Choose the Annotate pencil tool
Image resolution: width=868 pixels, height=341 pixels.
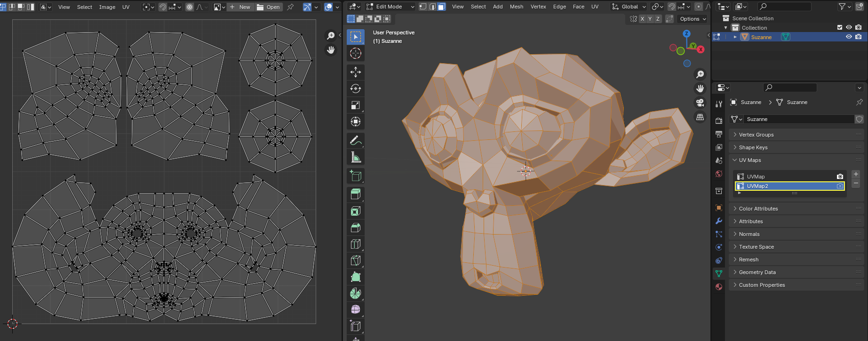[356, 140]
